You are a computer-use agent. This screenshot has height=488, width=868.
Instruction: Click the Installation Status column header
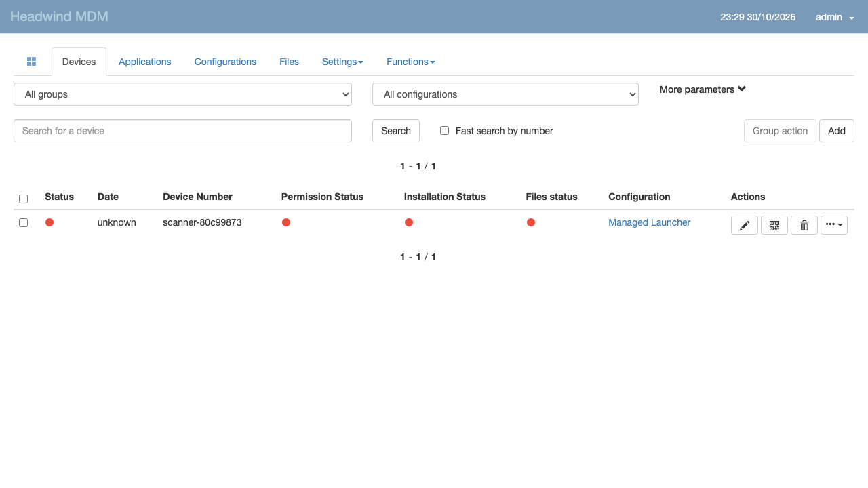[445, 197]
